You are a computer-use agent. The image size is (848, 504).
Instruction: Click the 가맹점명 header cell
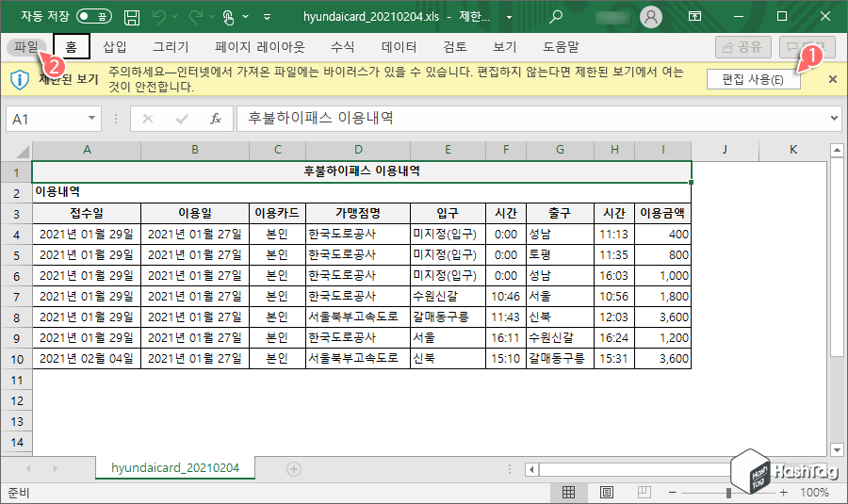point(358,213)
